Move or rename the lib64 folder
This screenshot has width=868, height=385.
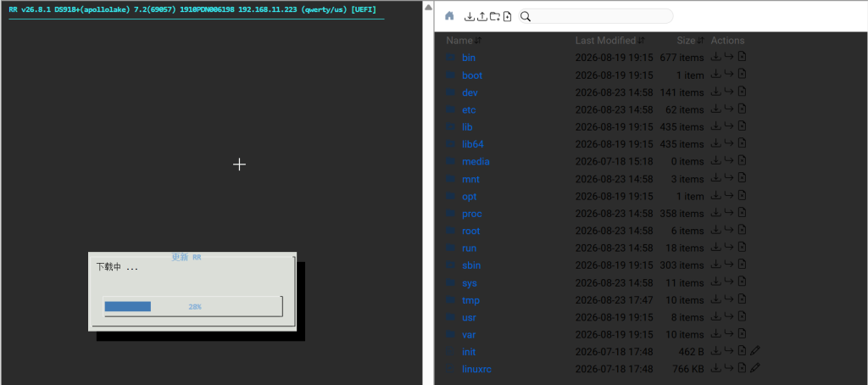pyautogui.click(x=728, y=143)
